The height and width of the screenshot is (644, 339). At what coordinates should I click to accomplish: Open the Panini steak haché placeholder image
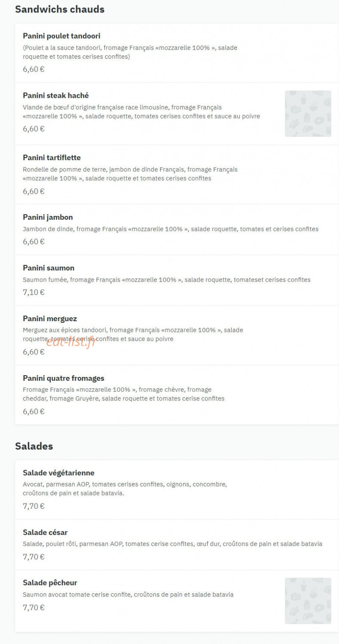tap(308, 113)
